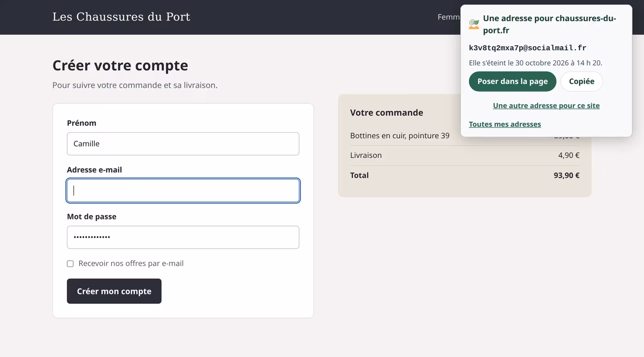
Task: Click the Créer votre compte heading
Action: 120,66
